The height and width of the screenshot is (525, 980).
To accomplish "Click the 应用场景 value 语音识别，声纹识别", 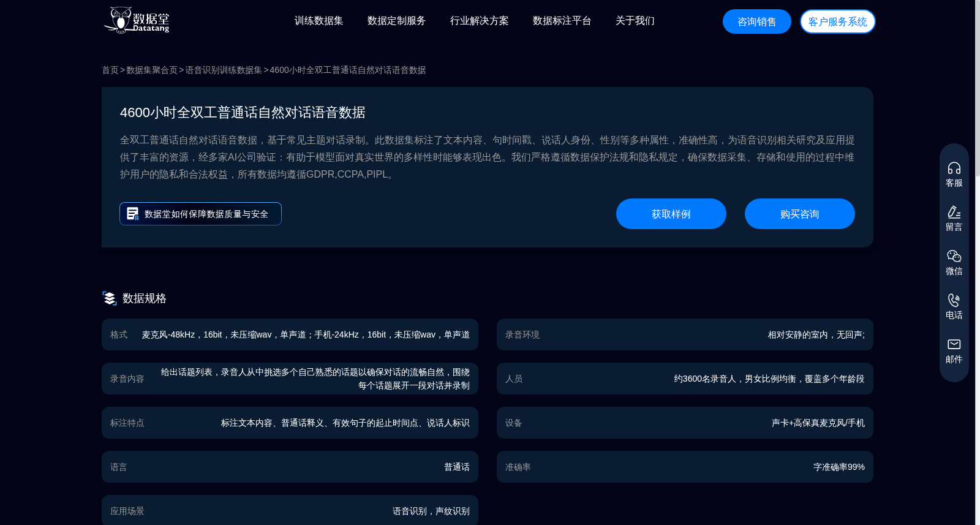I will (431, 511).
